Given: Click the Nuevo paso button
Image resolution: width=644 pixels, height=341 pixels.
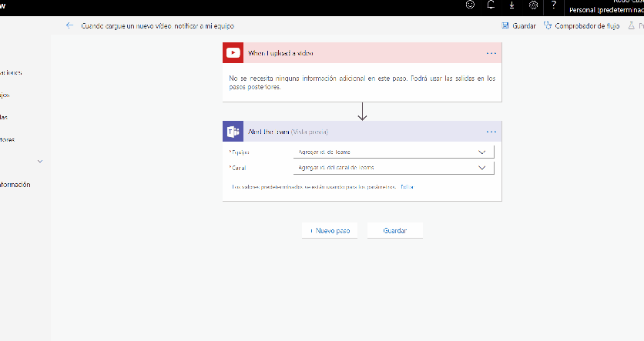Looking at the screenshot, I should coord(330,231).
